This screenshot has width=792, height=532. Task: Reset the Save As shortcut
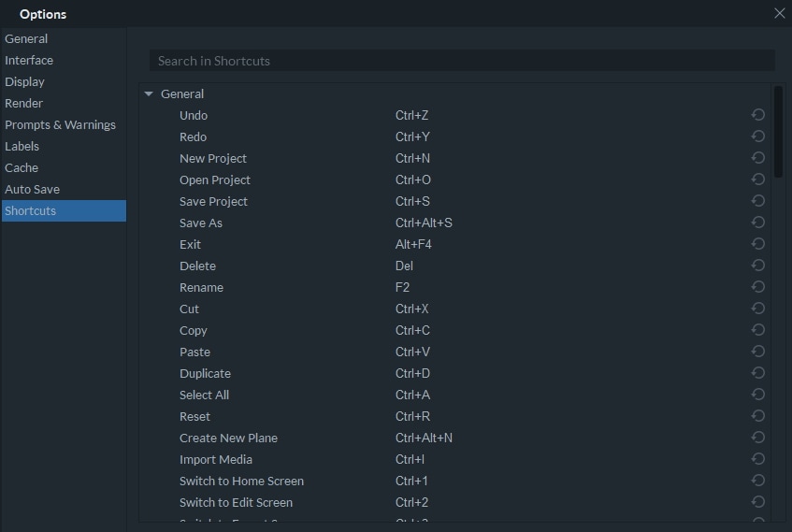(758, 223)
